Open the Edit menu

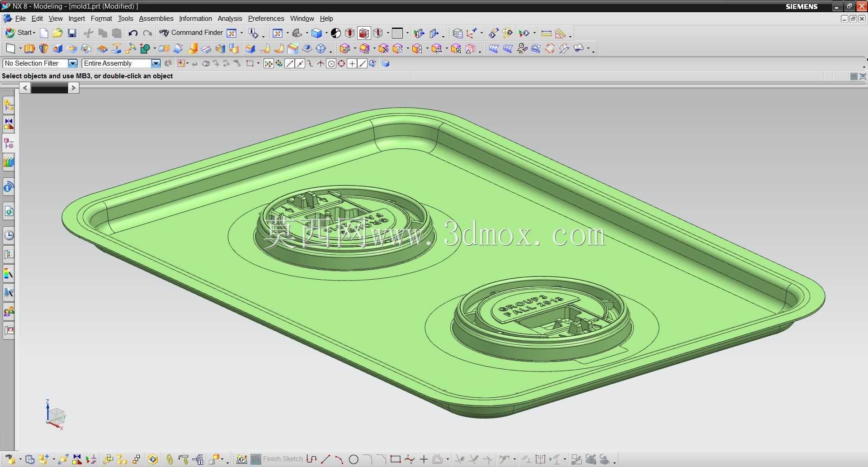tap(37, 19)
